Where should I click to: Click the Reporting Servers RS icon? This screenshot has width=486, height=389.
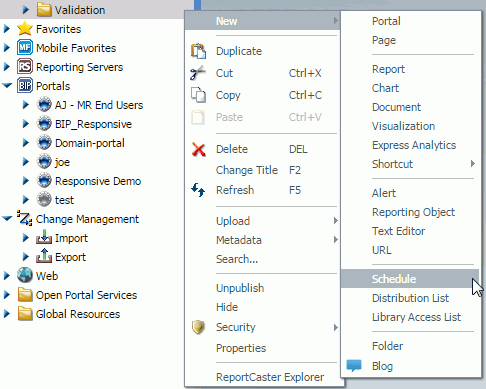tap(25, 67)
